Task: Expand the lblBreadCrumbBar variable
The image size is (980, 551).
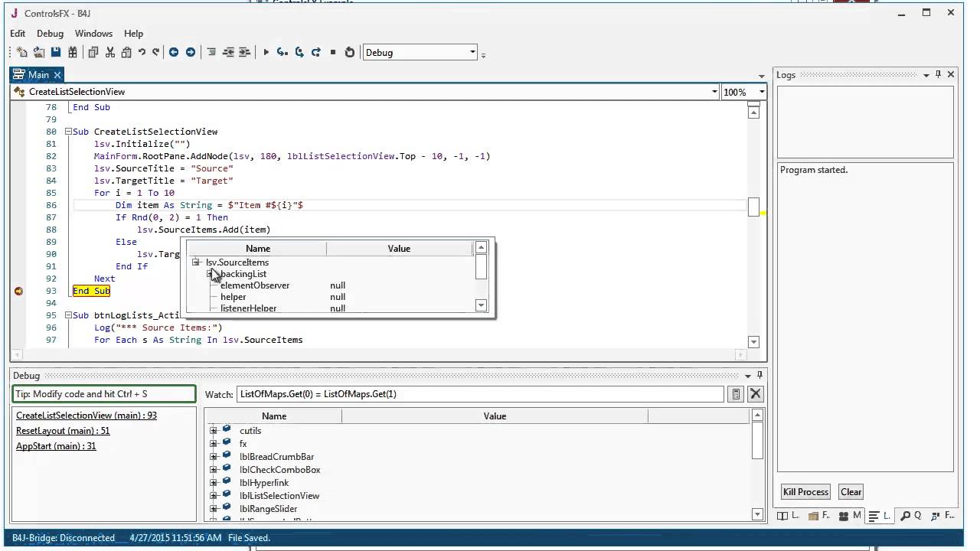Action: click(x=214, y=456)
